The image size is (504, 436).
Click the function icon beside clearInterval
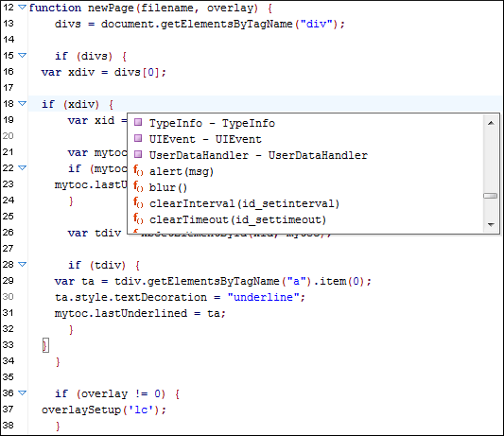coord(138,202)
